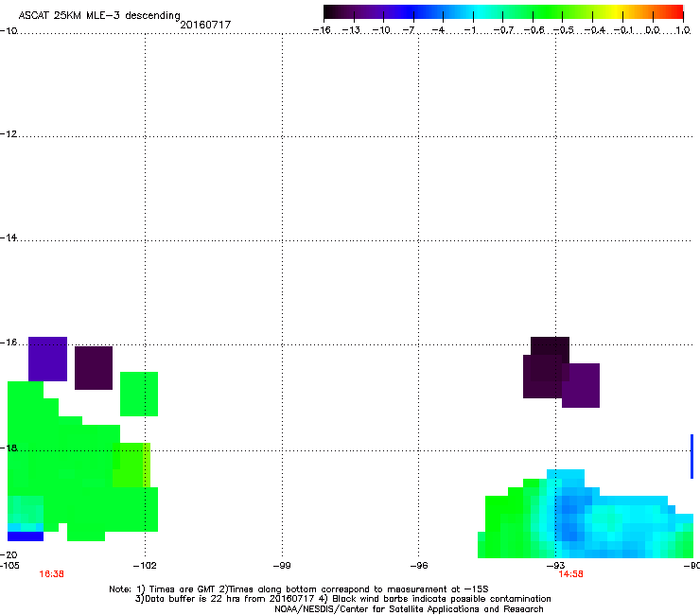Click the longitude axis label -99

282,566
